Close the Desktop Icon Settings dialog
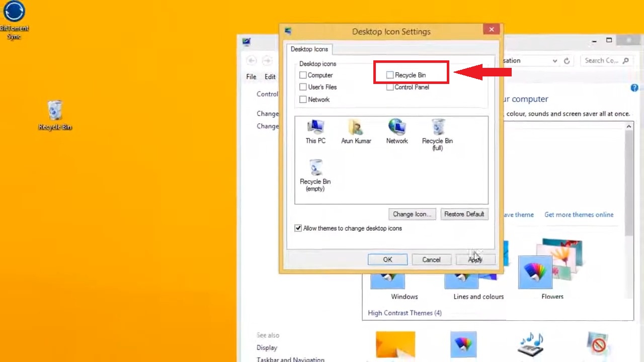 point(492,30)
